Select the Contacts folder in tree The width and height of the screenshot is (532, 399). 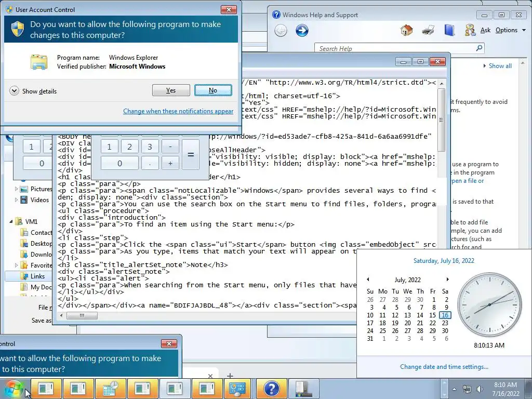(x=36, y=232)
